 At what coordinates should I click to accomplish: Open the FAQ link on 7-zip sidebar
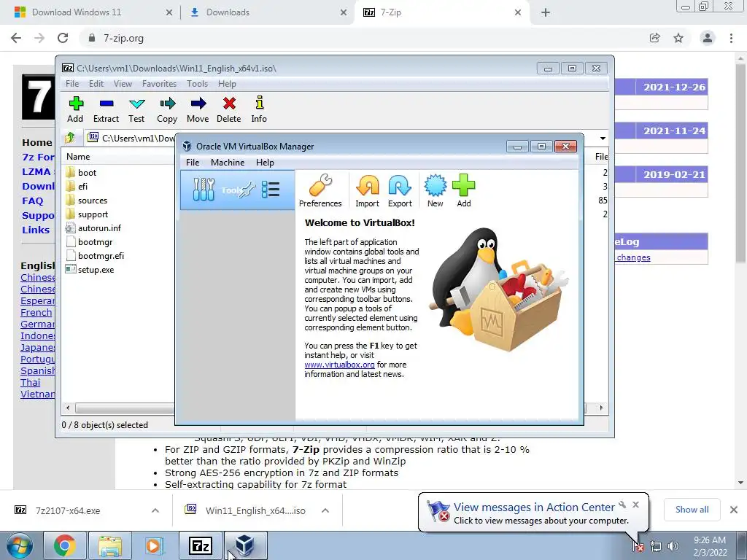pos(32,201)
